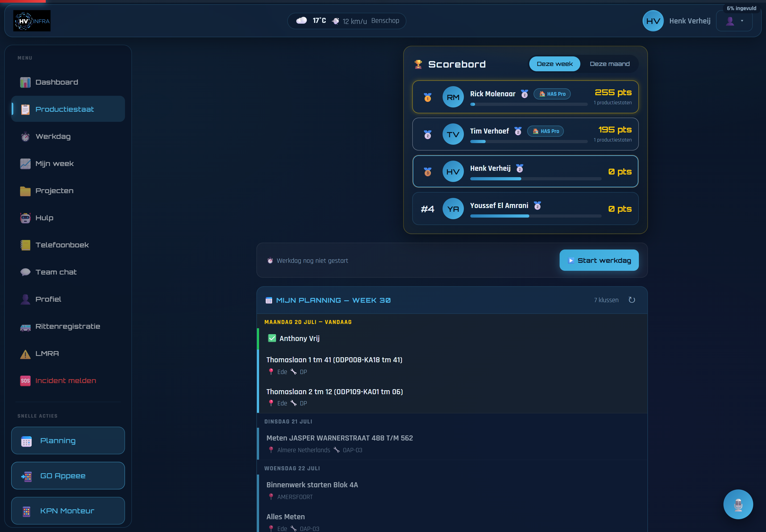
Task: Click Henk Verheij's progress bar
Action: pos(536,179)
